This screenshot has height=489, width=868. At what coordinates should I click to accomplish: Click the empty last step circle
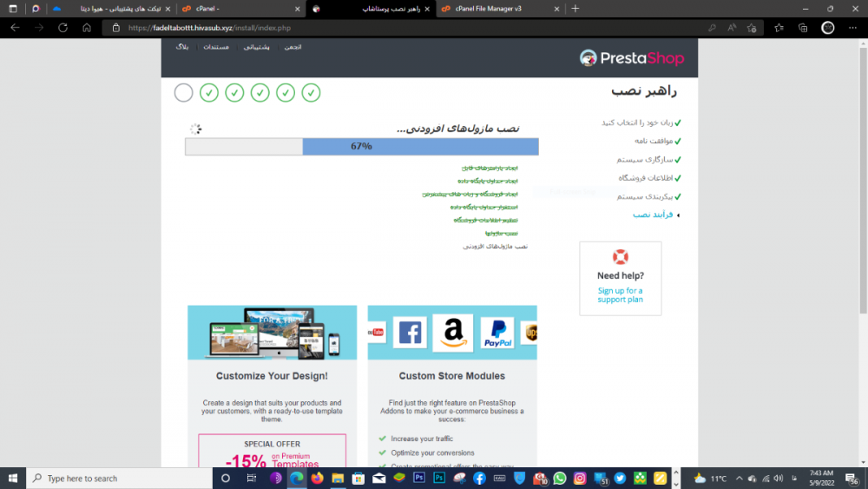183,93
